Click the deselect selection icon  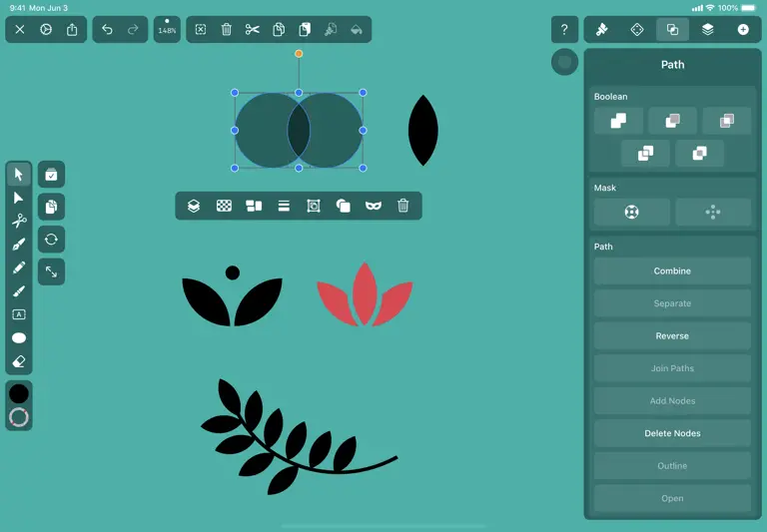click(201, 30)
